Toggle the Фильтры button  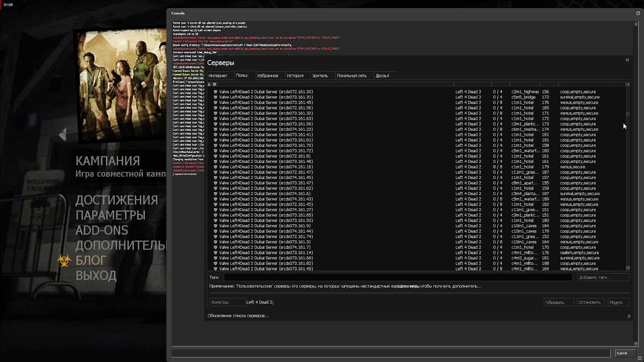click(x=227, y=302)
